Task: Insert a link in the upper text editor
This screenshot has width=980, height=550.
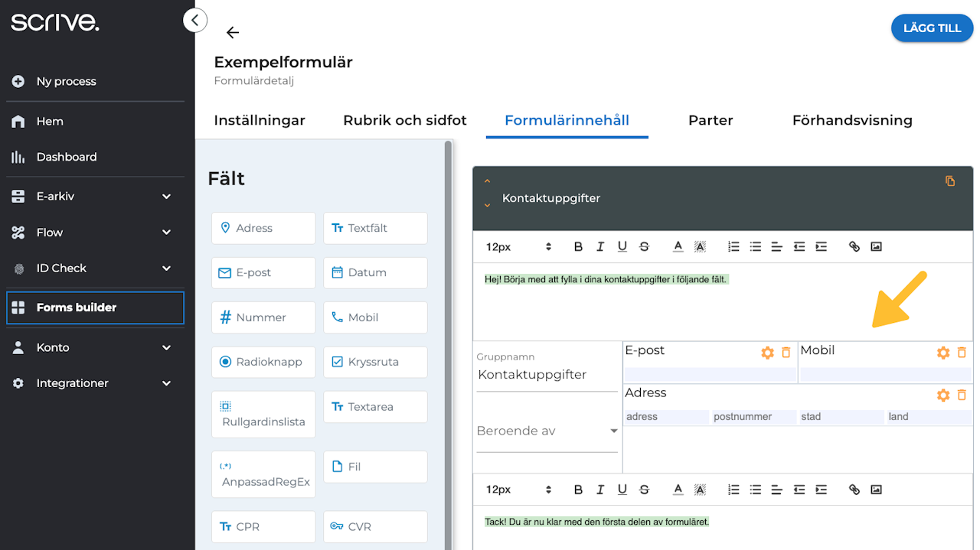Action: (854, 246)
